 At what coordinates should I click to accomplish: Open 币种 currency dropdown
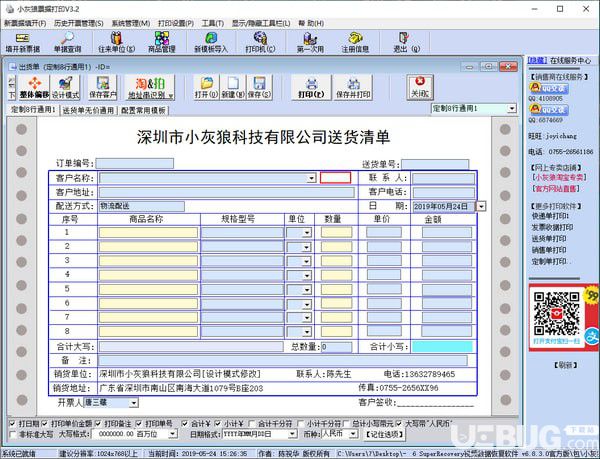[x=354, y=434]
